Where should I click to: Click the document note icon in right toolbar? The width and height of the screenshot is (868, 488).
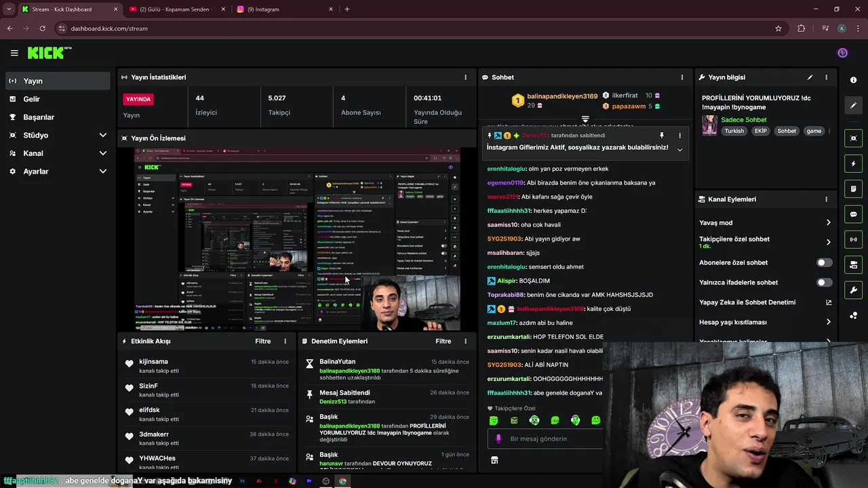coord(853,188)
